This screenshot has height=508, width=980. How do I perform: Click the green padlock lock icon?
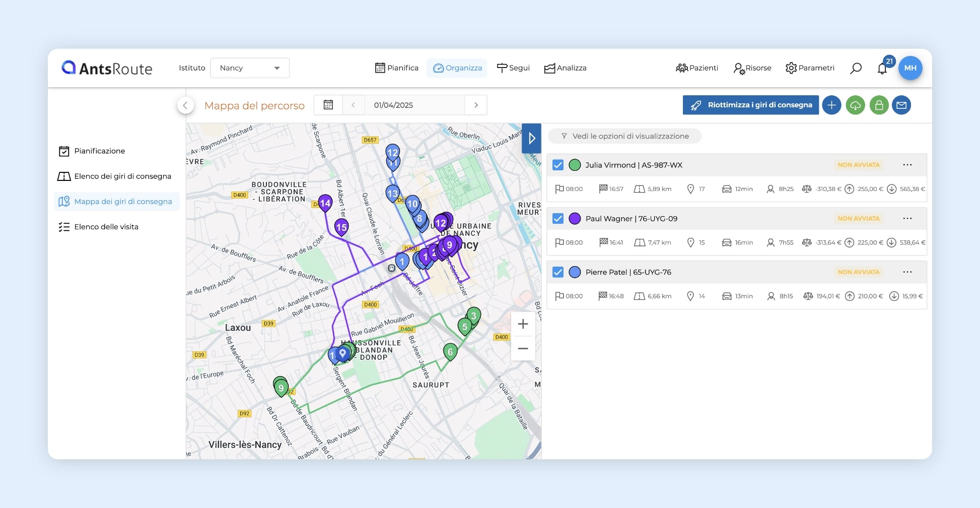click(879, 105)
